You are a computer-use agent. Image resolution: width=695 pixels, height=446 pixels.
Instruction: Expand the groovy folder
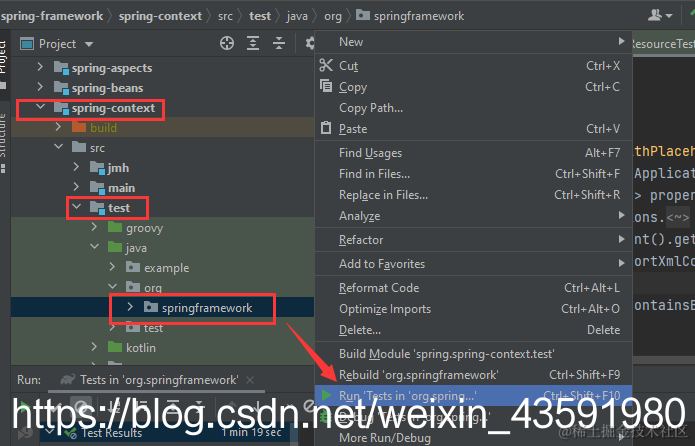[x=94, y=227]
